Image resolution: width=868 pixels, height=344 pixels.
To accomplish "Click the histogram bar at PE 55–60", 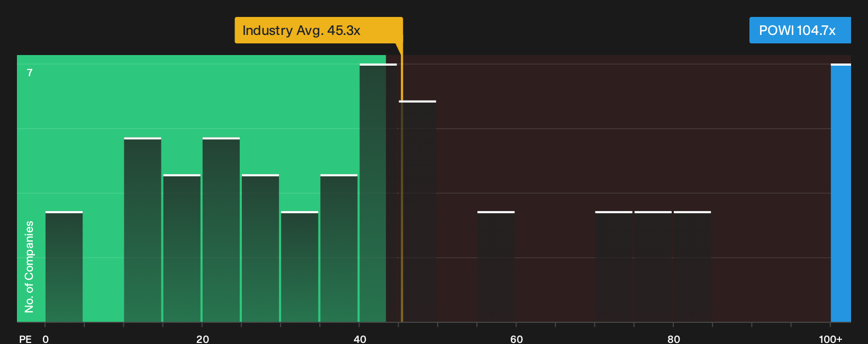I will (x=496, y=267).
